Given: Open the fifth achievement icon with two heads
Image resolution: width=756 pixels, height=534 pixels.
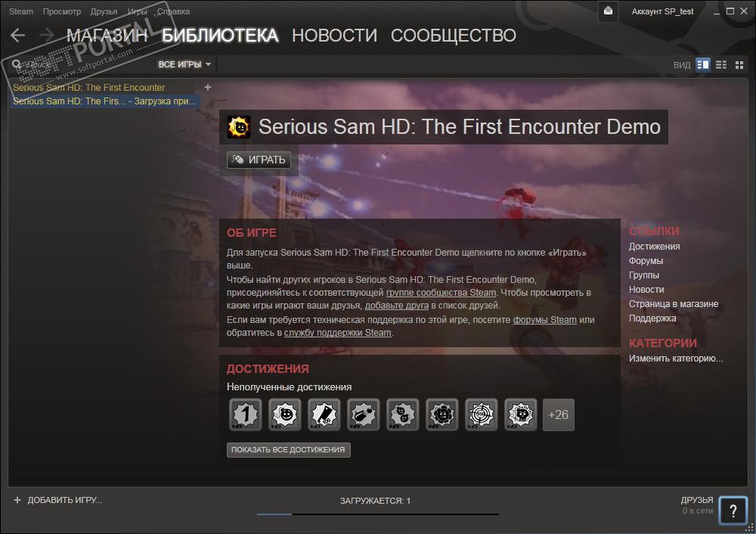Looking at the screenshot, I should pos(403,414).
